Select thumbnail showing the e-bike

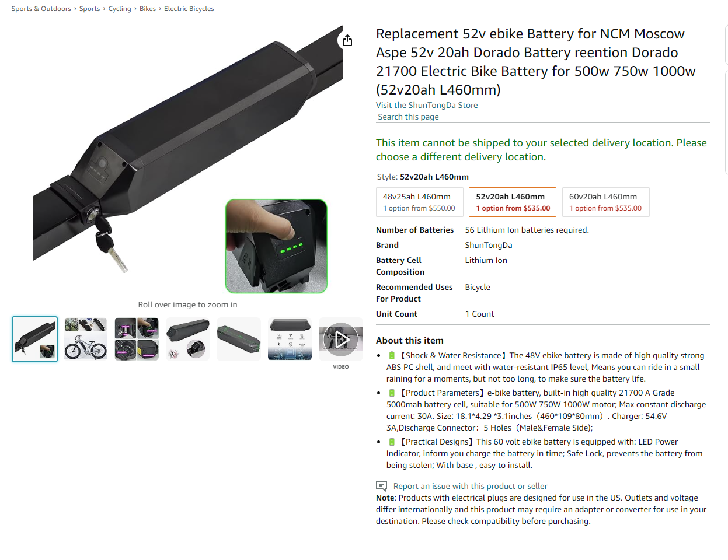[x=86, y=339]
